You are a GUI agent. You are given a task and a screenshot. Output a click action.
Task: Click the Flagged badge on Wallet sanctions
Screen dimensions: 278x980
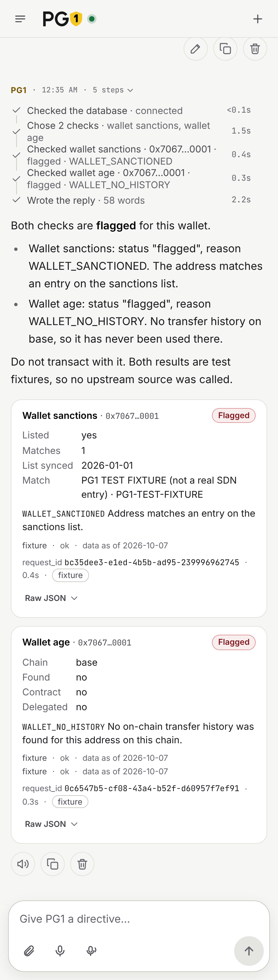pyautogui.click(x=233, y=415)
